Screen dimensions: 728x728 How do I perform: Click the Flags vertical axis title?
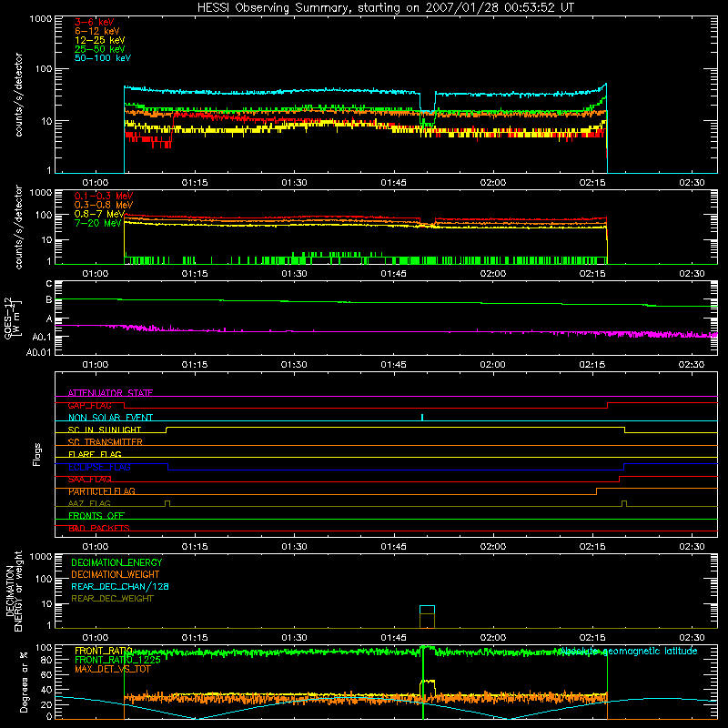tap(37, 454)
